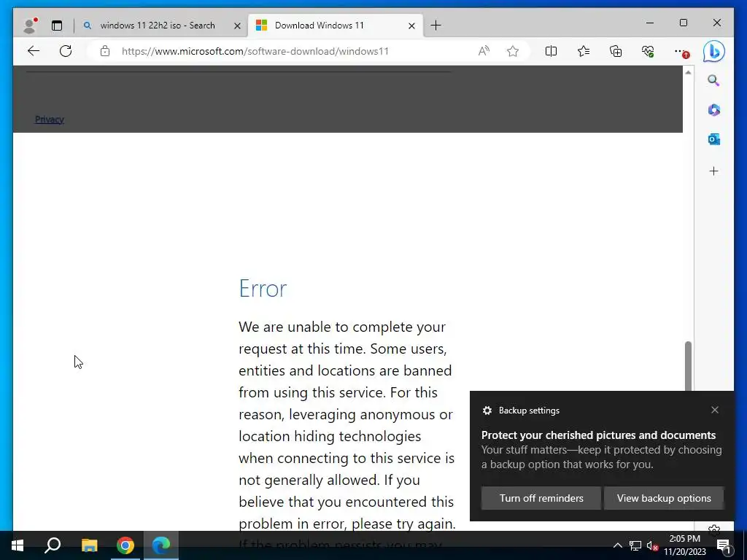The width and height of the screenshot is (747, 560).
Task: Open split screen view
Action: pyautogui.click(x=551, y=51)
